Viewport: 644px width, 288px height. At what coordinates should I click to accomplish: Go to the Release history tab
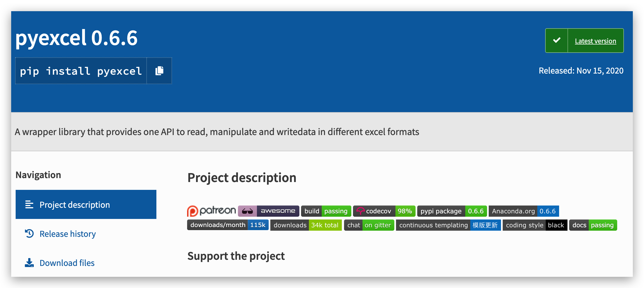point(68,234)
